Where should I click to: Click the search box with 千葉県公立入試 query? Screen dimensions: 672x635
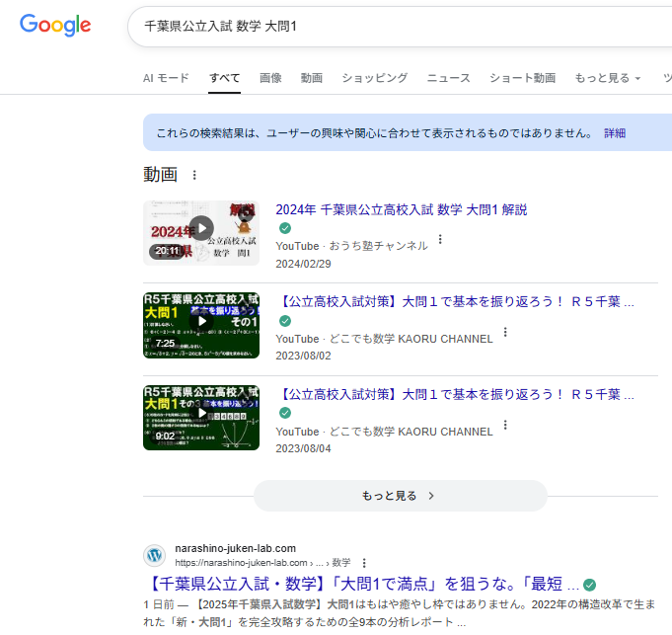(395, 26)
